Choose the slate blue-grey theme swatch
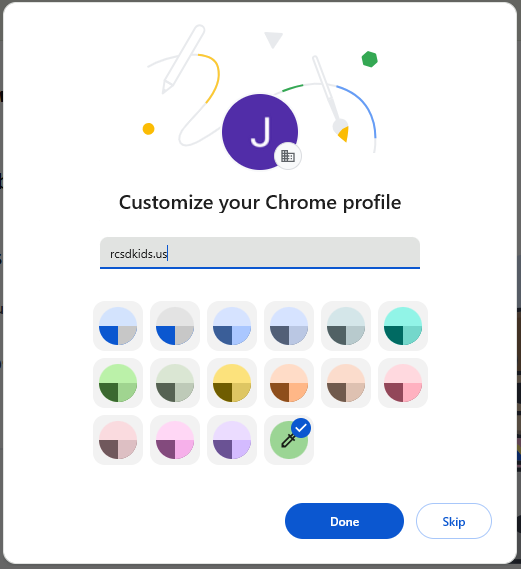This screenshot has width=521, height=569. pos(289,326)
